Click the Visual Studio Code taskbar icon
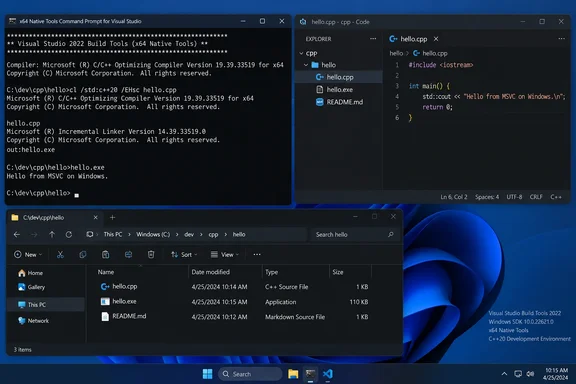 coord(328,374)
